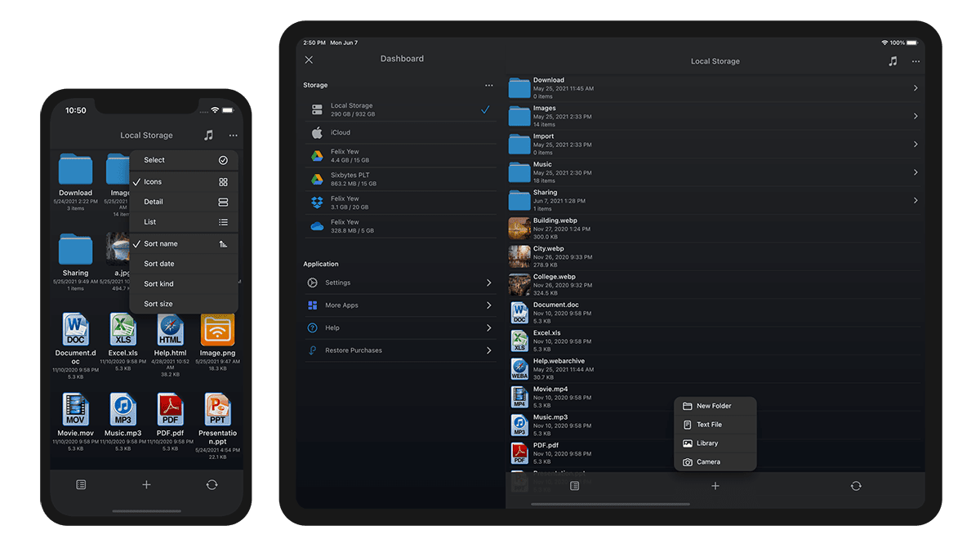The image size is (980, 539).
Task: Tap the plus icon in the phone bottom bar
Action: click(x=146, y=484)
